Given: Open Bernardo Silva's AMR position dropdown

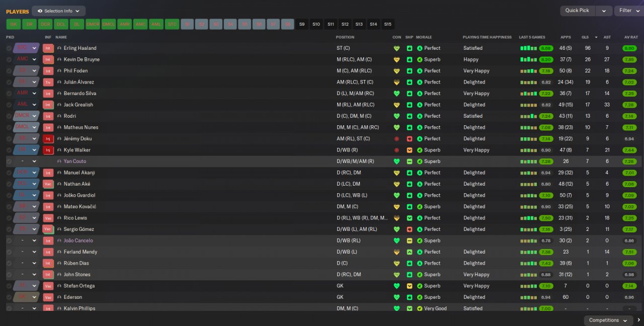Looking at the screenshot, I should (26, 94).
